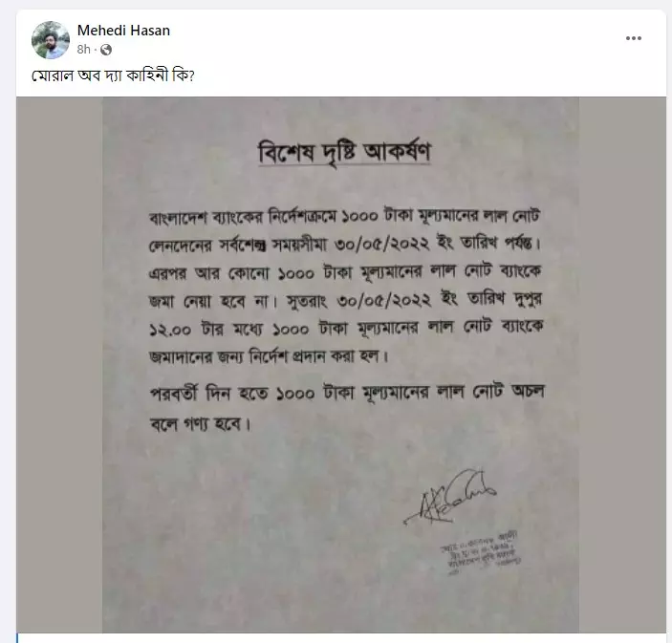Click the right gray margin of photo
Screen dimensions: 672x643
[x=622, y=365]
